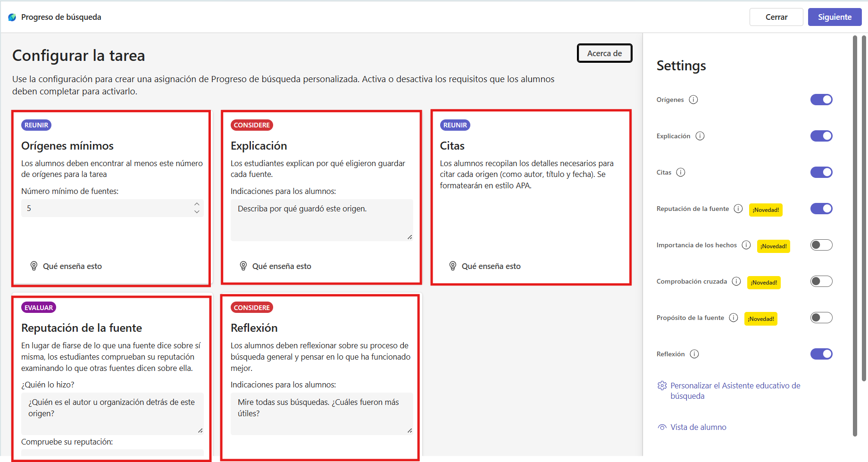
Task: Open Vista de alumno link
Action: point(698,427)
